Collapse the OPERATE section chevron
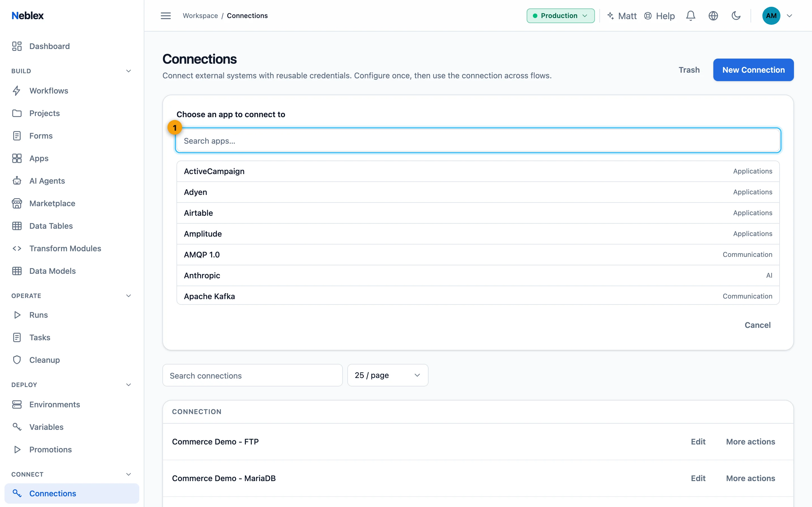 coord(128,296)
